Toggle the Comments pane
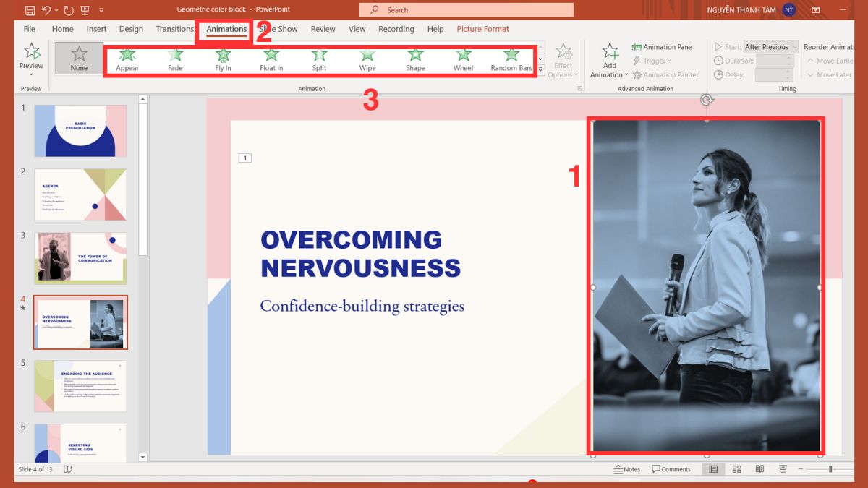The height and width of the screenshot is (488, 868). 672,468
